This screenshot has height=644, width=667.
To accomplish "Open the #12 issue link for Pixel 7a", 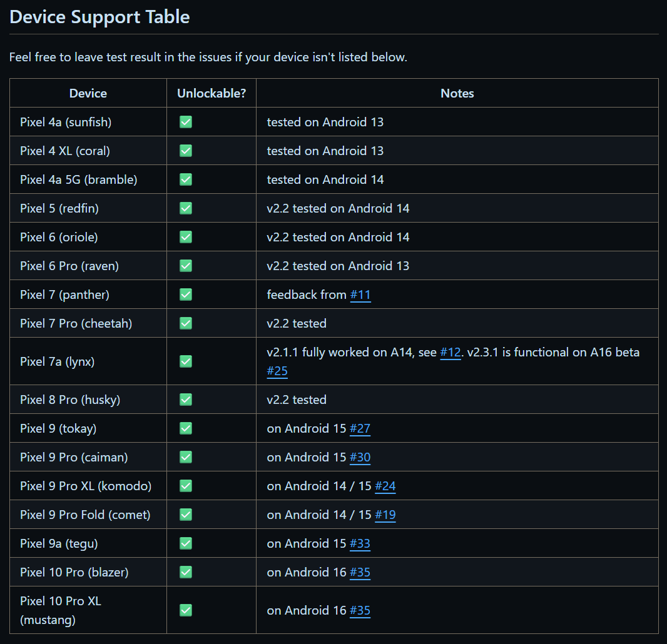I will 451,352.
